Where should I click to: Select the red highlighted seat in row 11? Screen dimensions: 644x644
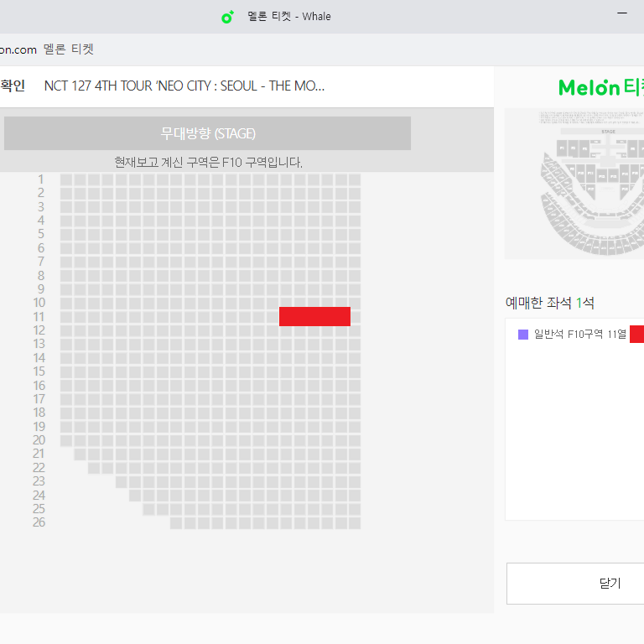[x=314, y=317]
